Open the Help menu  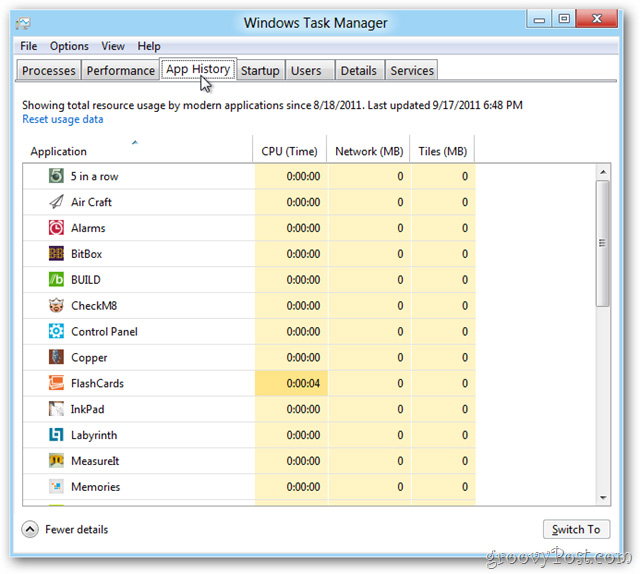click(x=149, y=46)
